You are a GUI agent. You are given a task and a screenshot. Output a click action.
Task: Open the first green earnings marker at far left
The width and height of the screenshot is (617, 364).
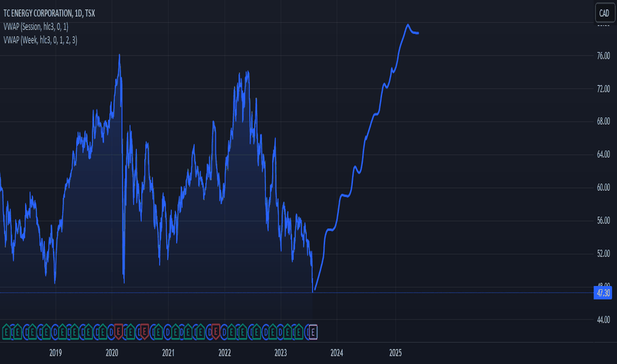click(7, 332)
